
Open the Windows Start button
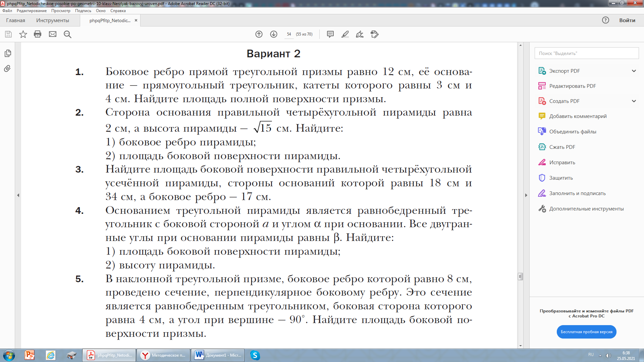9,355
